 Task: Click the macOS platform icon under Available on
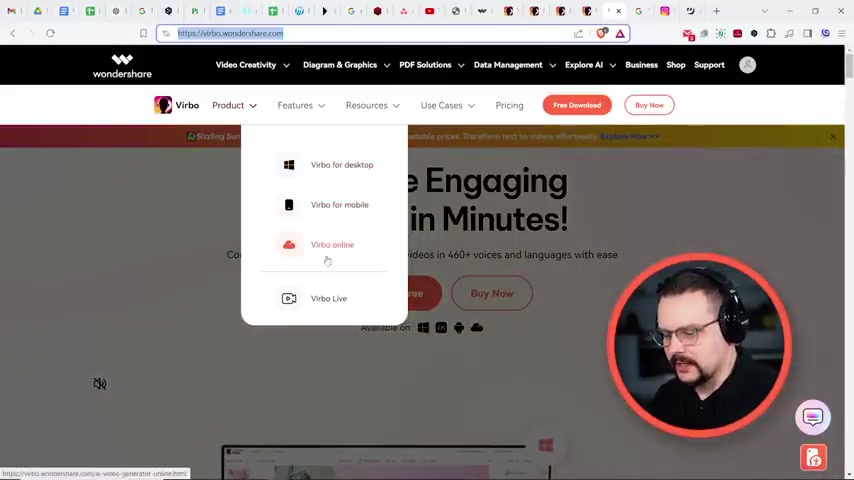point(441,327)
